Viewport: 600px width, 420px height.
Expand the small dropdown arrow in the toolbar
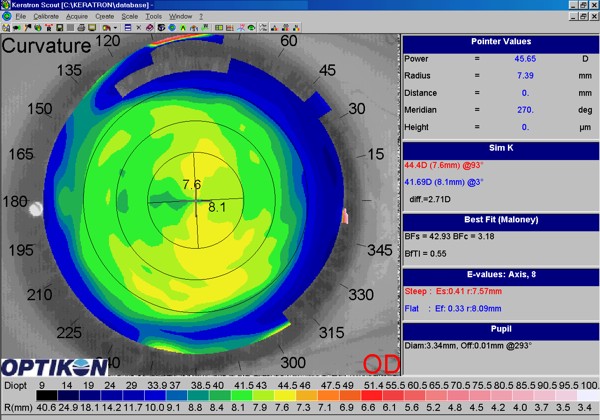115,28
